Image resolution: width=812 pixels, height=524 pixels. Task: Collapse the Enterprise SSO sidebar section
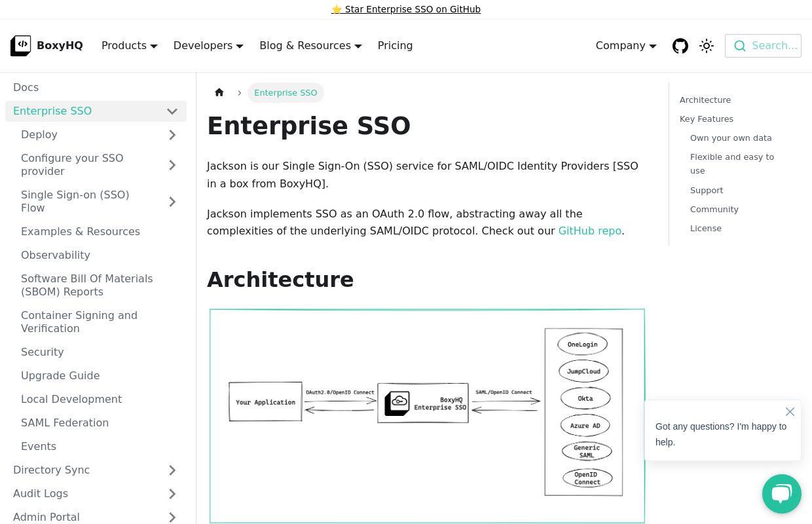tap(172, 111)
